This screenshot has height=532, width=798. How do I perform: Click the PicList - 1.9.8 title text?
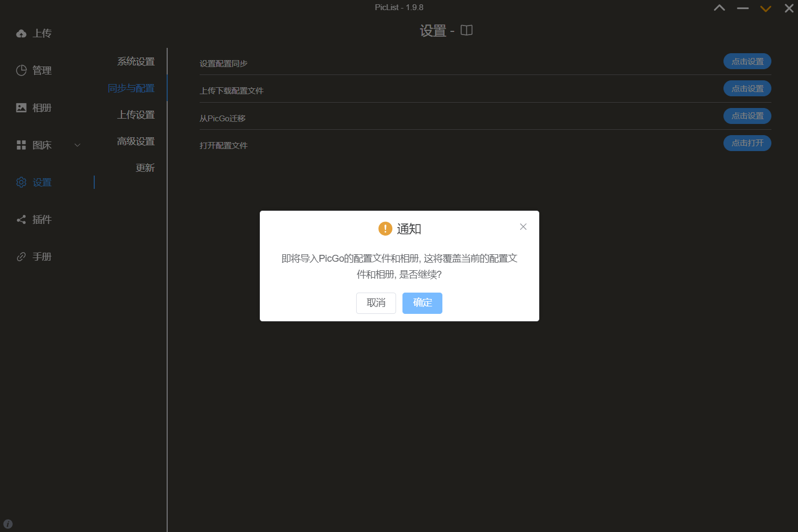pyautogui.click(x=399, y=7)
